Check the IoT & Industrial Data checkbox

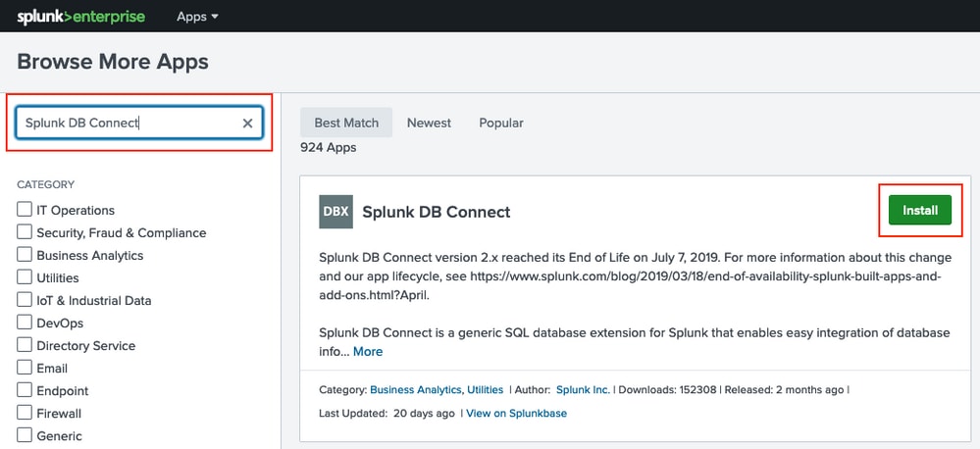pos(25,299)
